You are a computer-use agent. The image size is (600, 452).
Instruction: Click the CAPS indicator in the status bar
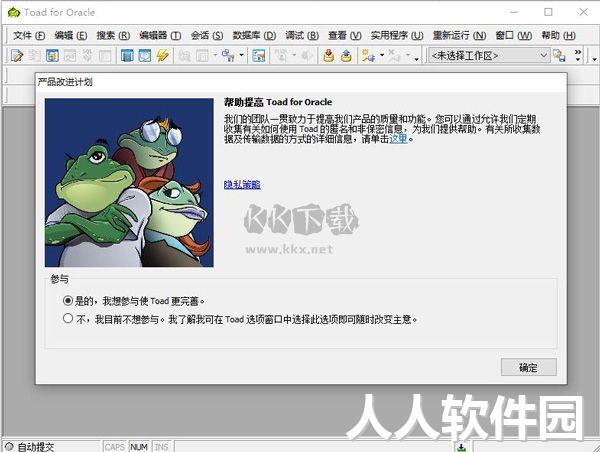tap(114, 447)
